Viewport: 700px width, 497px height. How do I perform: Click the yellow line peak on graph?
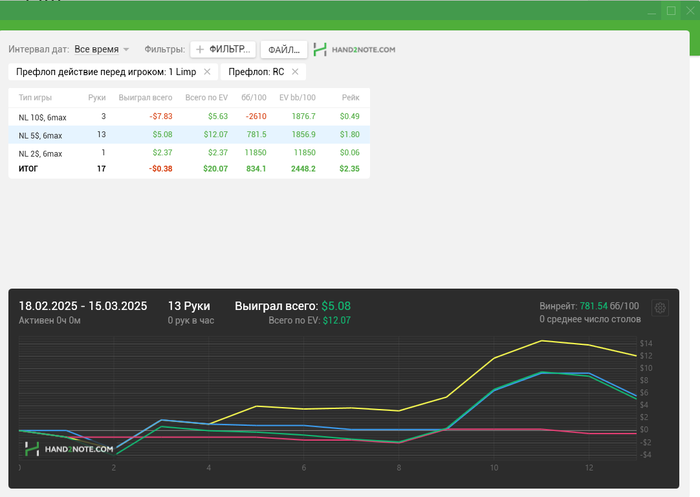(x=542, y=341)
